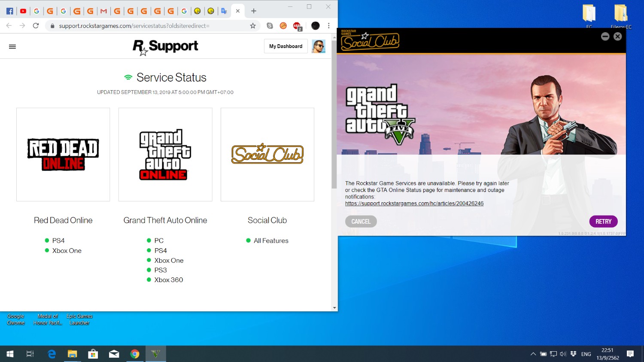Switch to the Google Translate browser tab

point(224,11)
